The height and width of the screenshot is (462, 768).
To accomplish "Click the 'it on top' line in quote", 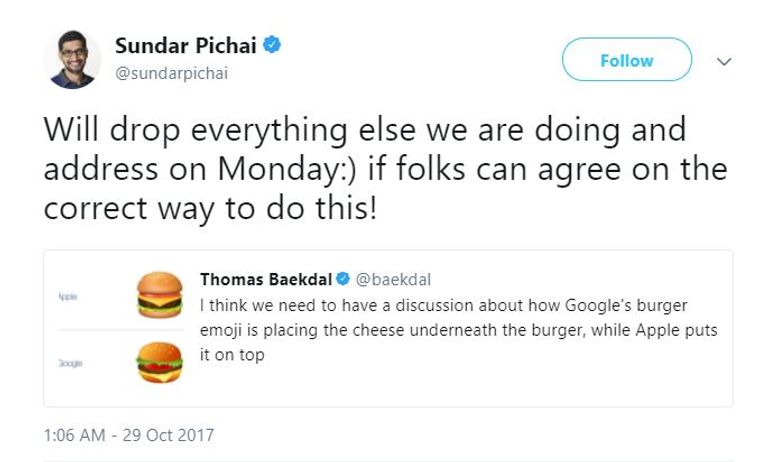I will [x=232, y=354].
